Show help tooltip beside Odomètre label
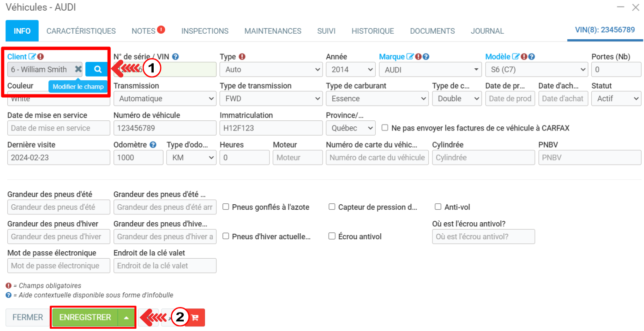Viewport: 644px width, 331px height. 153,145
